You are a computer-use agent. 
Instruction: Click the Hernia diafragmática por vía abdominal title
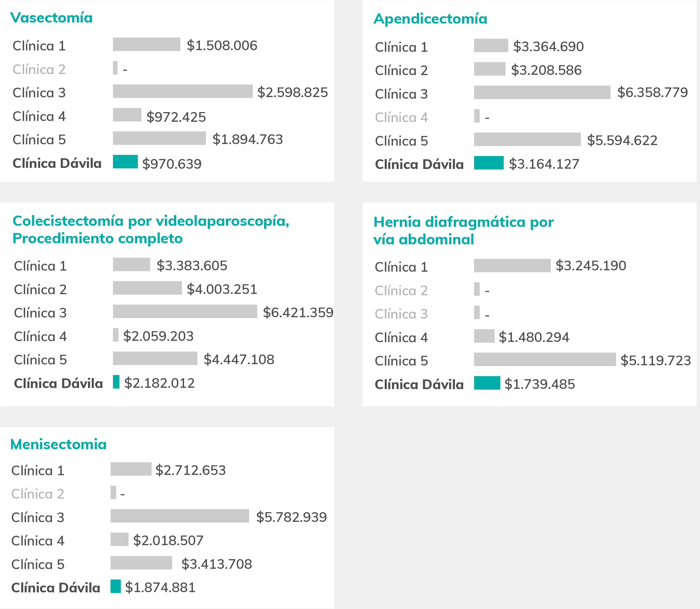[x=464, y=231]
